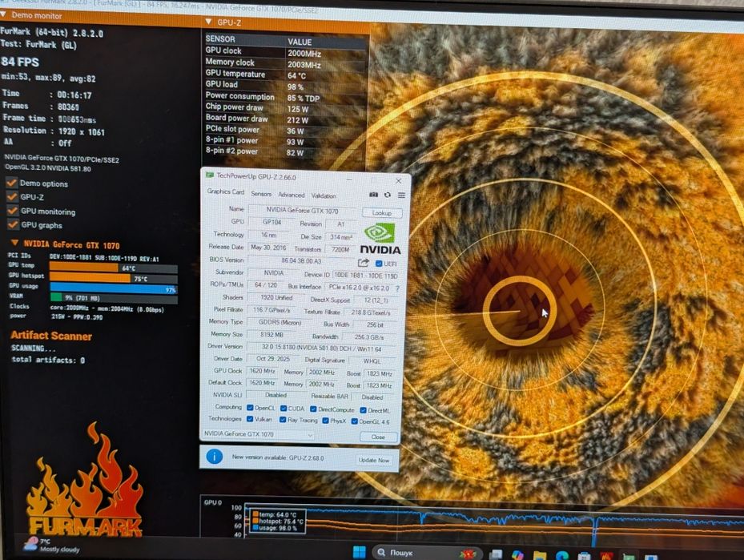Viewport: 744px width, 560px height.
Task: Click the GPU clock '2000MHz' sensor value
Action: coord(304,53)
